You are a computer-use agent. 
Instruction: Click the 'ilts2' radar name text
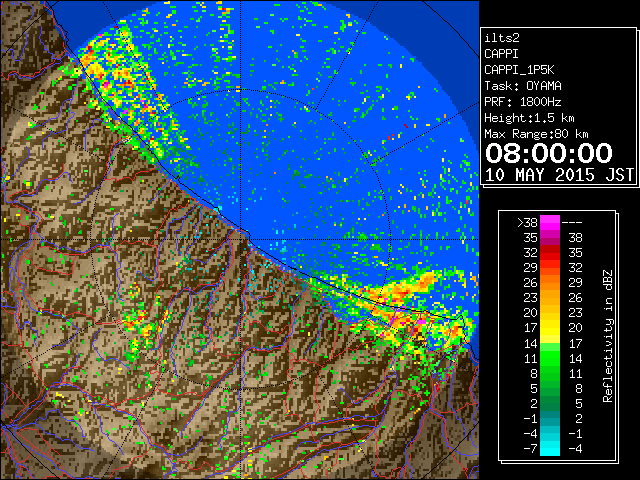point(502,38)
